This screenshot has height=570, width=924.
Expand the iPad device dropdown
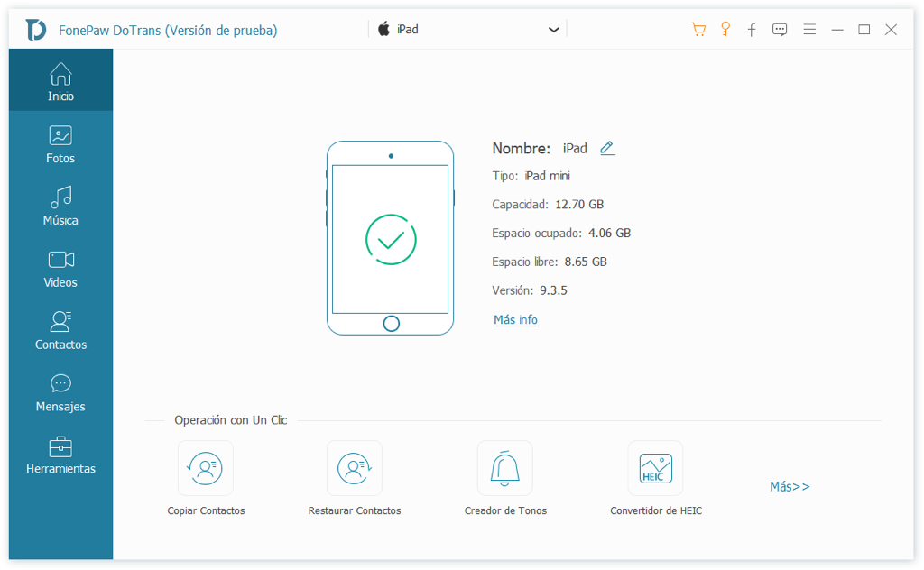[553, 30]
